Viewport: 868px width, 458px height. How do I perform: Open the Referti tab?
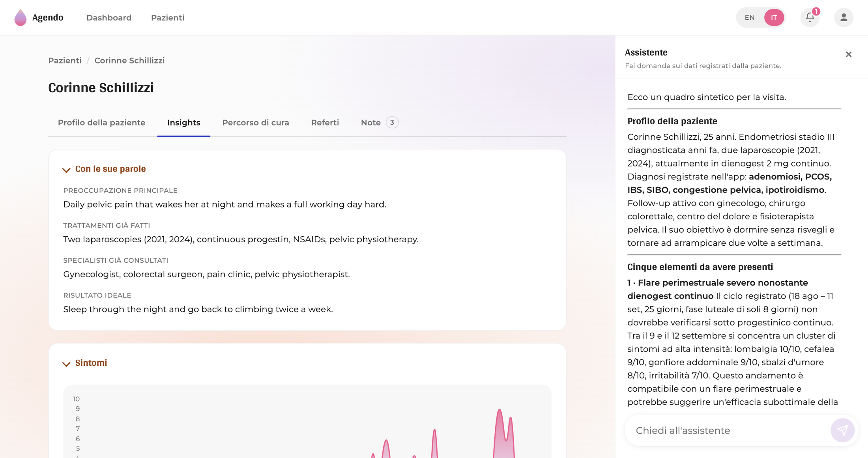tap(325, 123)
